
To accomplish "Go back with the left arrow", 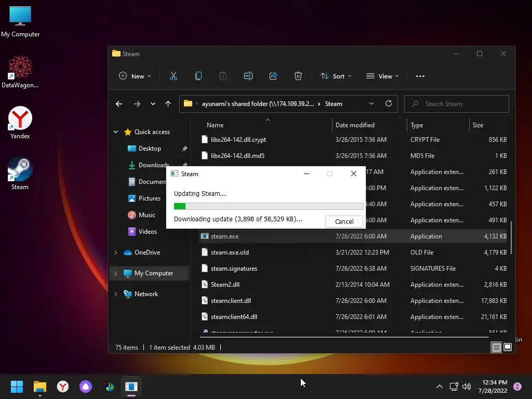I will coord(119,104).
